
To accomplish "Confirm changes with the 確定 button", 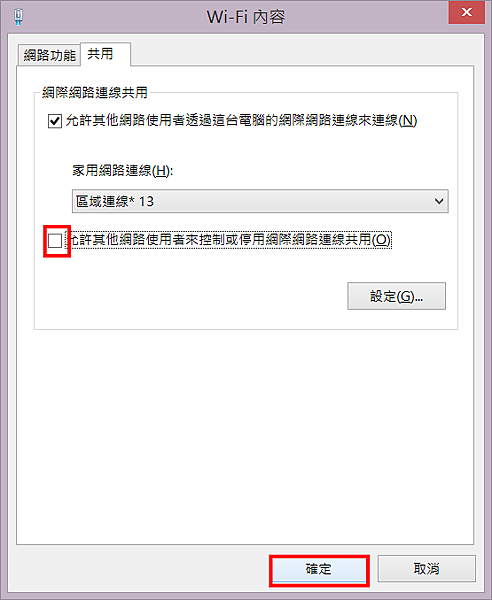I will tap(319, 569).
